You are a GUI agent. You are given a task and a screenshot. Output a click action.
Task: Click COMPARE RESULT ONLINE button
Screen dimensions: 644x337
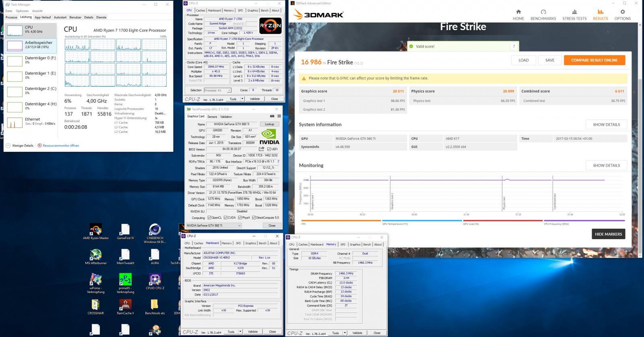(x=594, y=60)
